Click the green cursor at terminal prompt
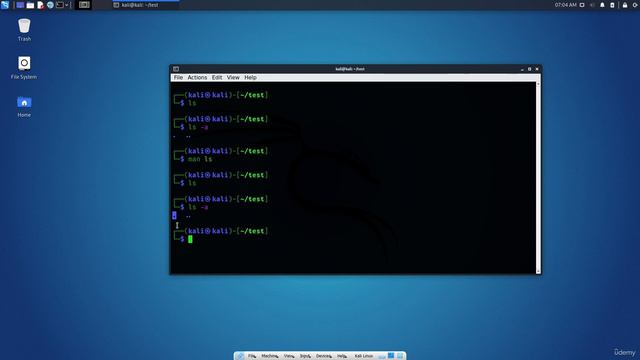Viewport: 640px width, 360px height. (190, 239)
